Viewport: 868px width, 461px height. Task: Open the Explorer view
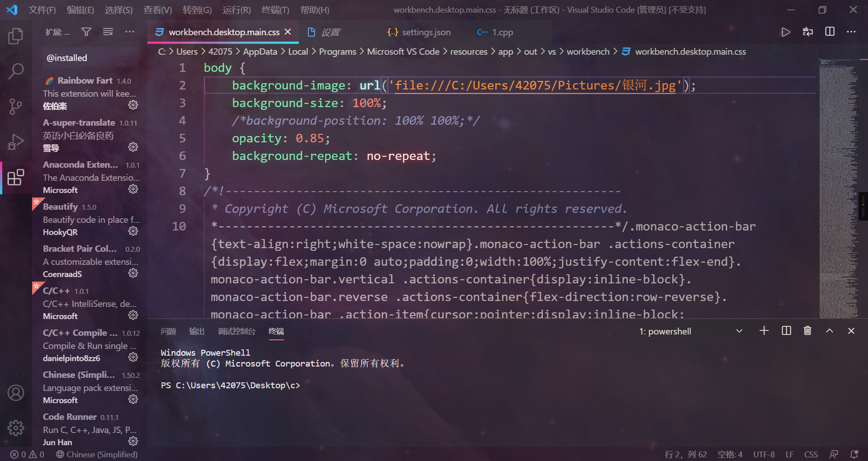click(x=16, y=36)
